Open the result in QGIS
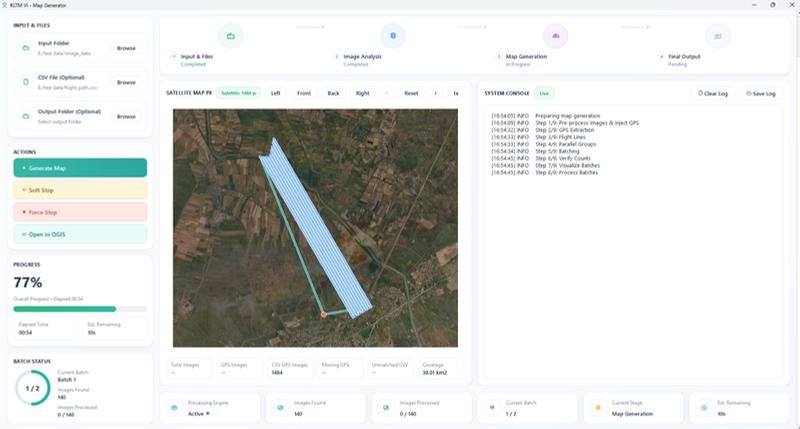Screen dimensions: 800x429 (x=80, y=234)
